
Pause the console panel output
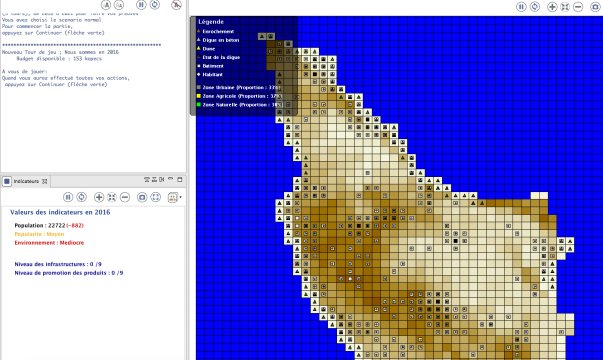[x=141, y=5]
